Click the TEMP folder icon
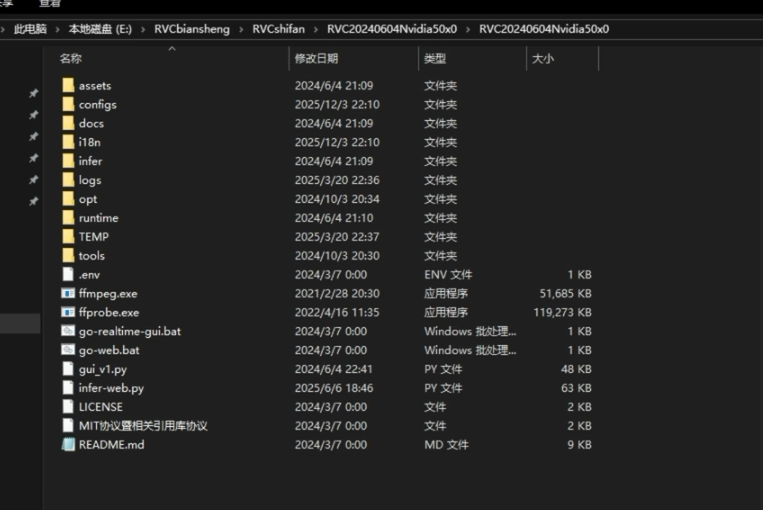This screenshot has width=763, height=510. (68, 237)
